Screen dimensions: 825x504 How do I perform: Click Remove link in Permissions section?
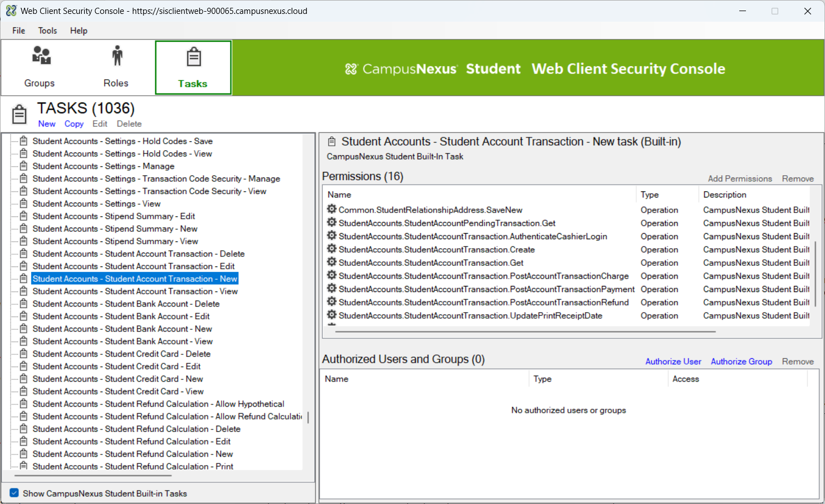(798, 179)
